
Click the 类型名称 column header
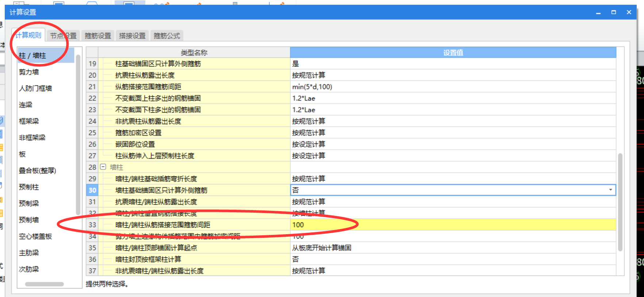pyautogui.click(x=194, y=53)
